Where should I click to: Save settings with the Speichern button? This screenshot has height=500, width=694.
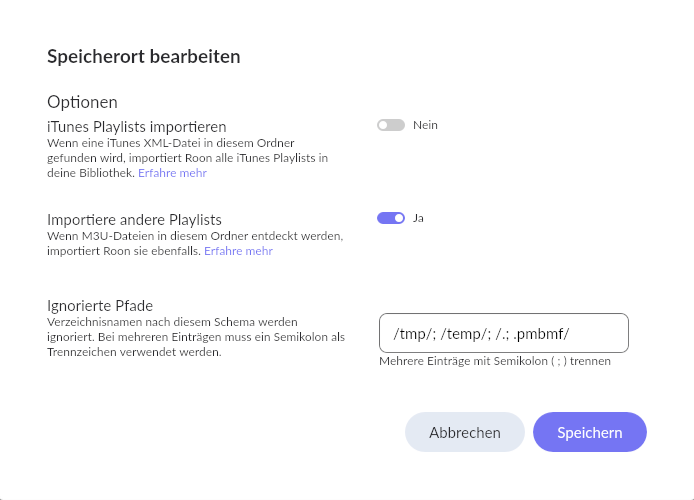[x=590, y=432]
